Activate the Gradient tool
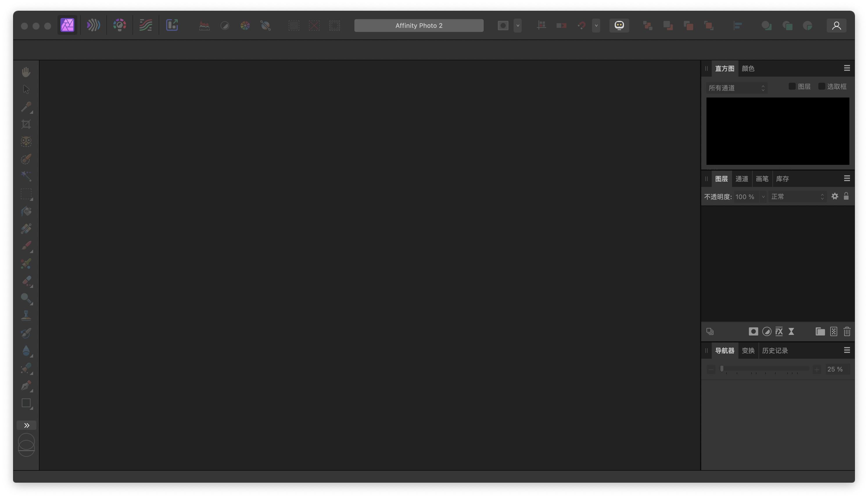The image size is (868, 498). coord(26,228)
